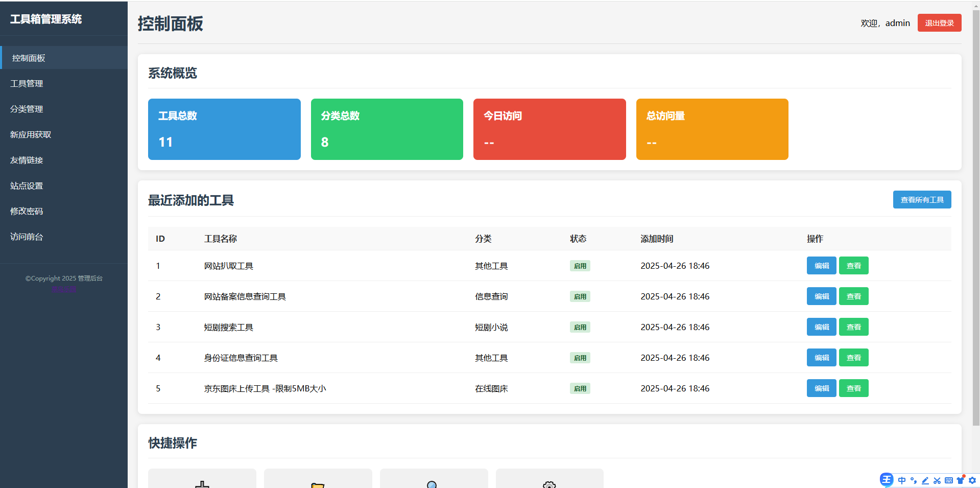Open the folder icon under 快捷操作
Screen dimensions: 980x488
point(318,484)
